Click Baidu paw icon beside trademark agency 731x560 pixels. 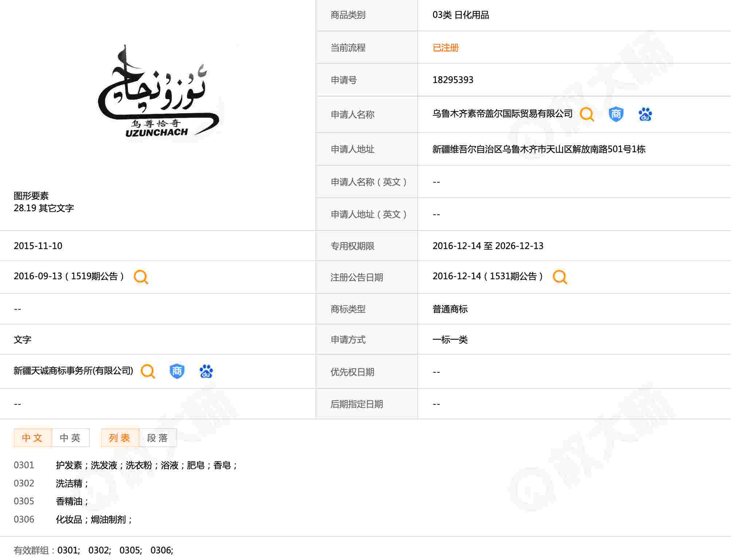[x=206, y=371]
